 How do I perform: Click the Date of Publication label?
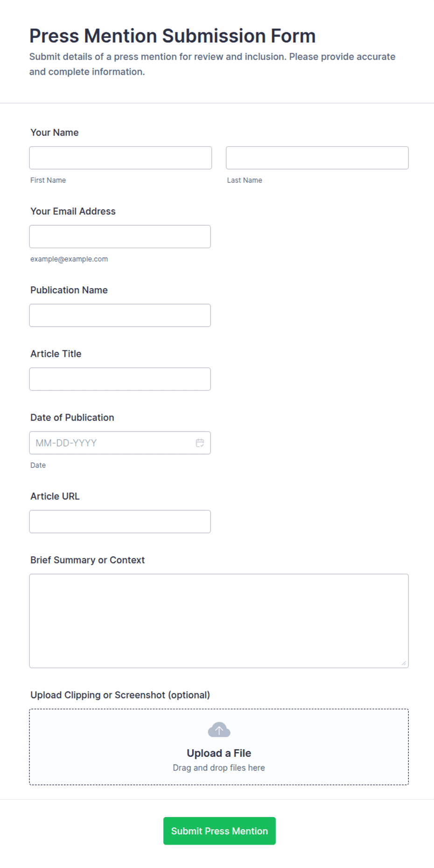tap(72, 418)
